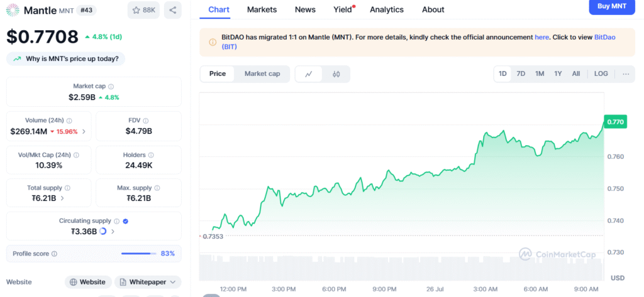The image size is (644, 297).
Task: Click the $0.7708 price value
Action: pos(42,36)
